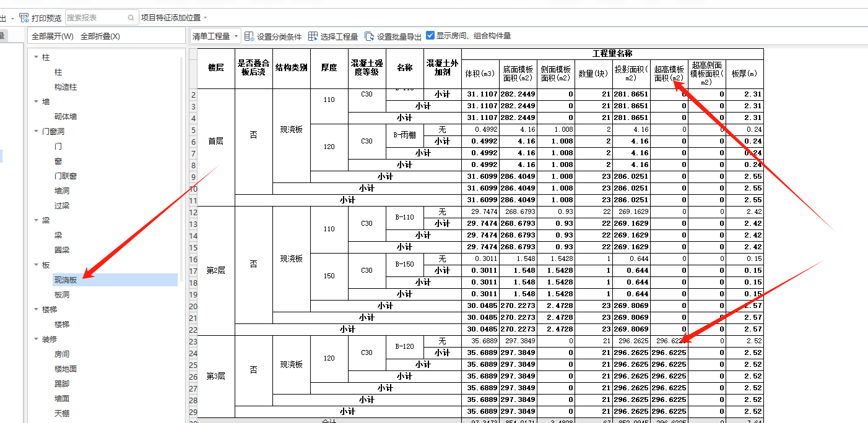The width and height of the screenshot is (868, 423).
Task: Select 砌体墙 in the tree
Action: (x=66, y=117)
